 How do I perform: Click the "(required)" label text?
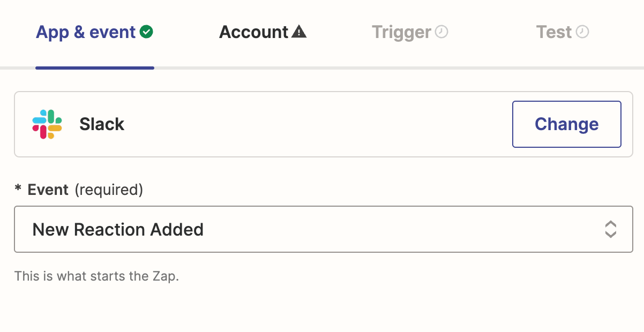(109, 190)
